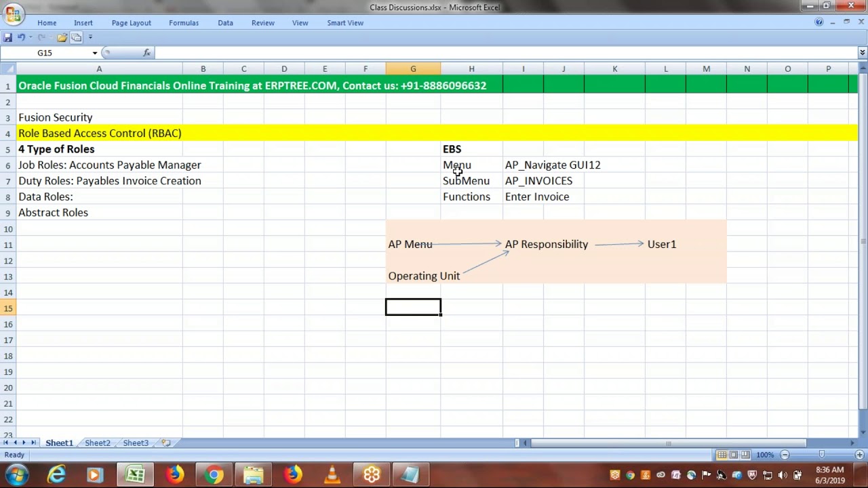The height and width of the screenshot is (488, 868).
Task: Click cell "AP_Navigate GUI12"
Action: [553, 165]
